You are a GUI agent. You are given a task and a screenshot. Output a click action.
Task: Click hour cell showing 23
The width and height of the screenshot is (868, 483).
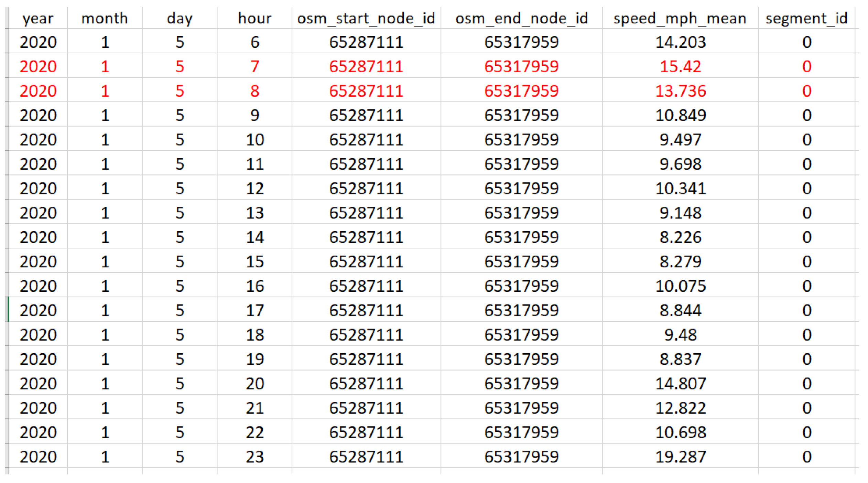coord(254,457)
